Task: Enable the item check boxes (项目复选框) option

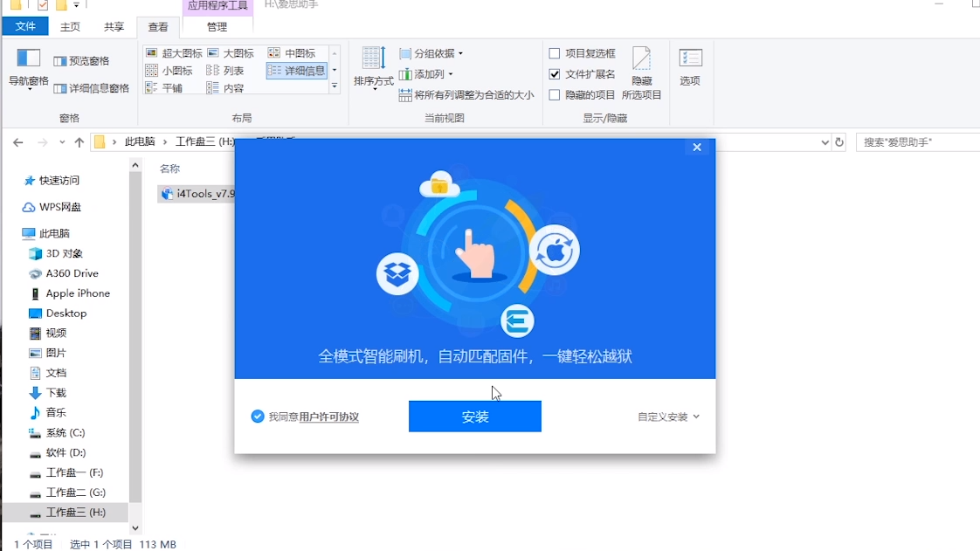Action: coord(555,53)
